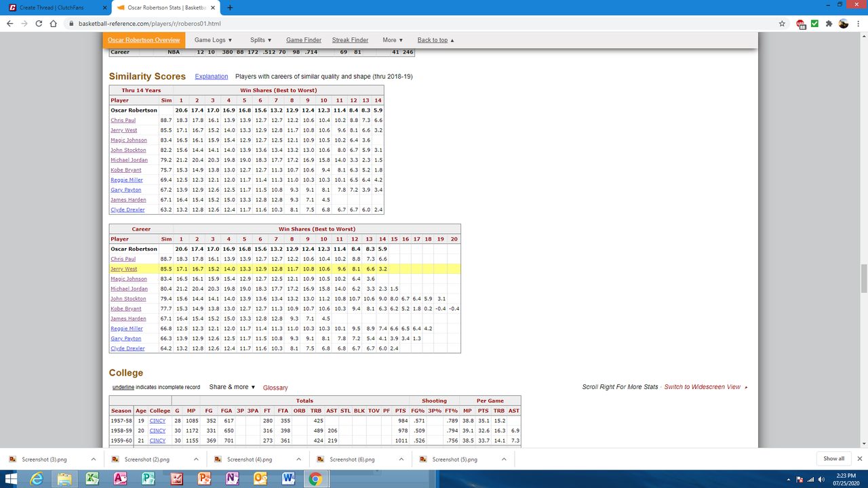Expand options for Screenshot (5).png download
This screenshot has width=868, height=488.
coord(504,459)
